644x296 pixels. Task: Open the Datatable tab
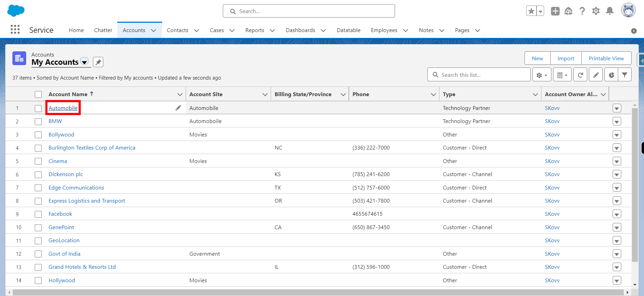coord(349,30)
